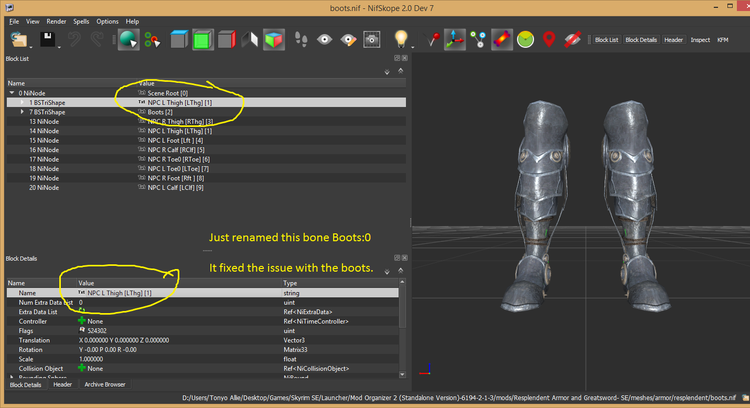
Task: Click the eye with pencil icon
Action: [348, 40]
